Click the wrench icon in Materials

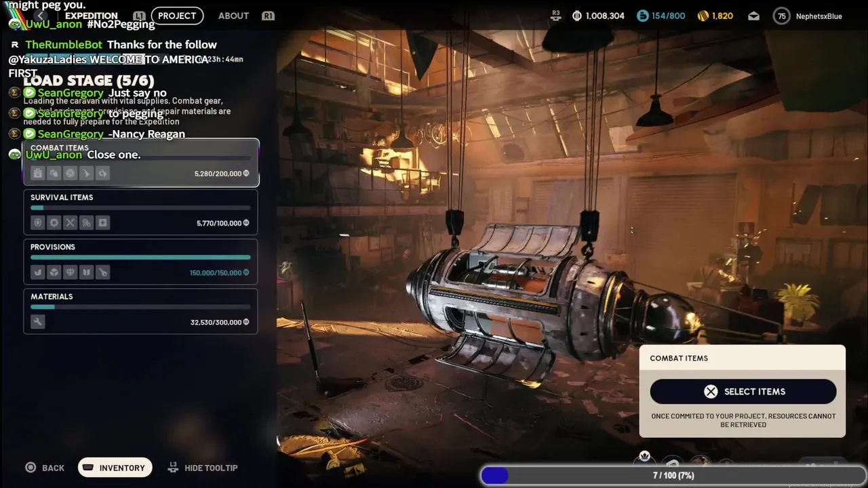point(38,322)
